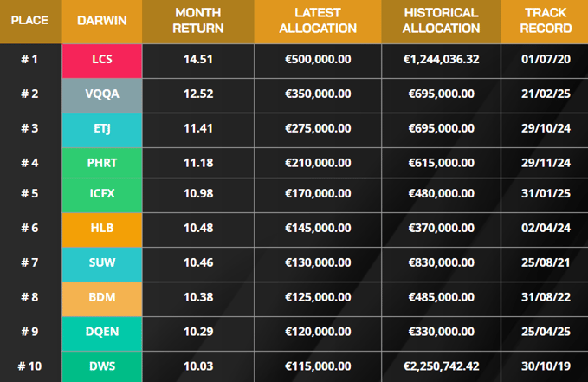The width and height of the screenshot is (588, 382).
Task: Select the 30/10/19 track record cell
Action: point(547,366)
